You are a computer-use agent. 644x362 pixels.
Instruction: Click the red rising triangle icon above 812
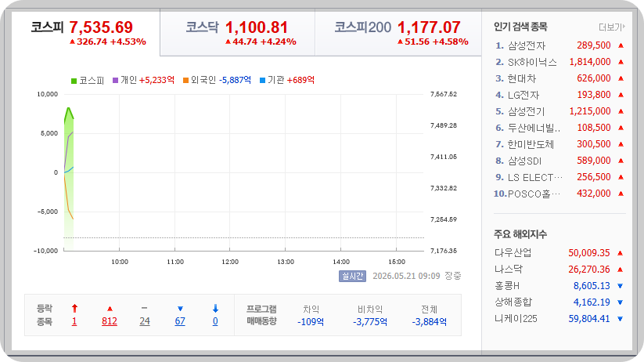[x=110, y=309]
